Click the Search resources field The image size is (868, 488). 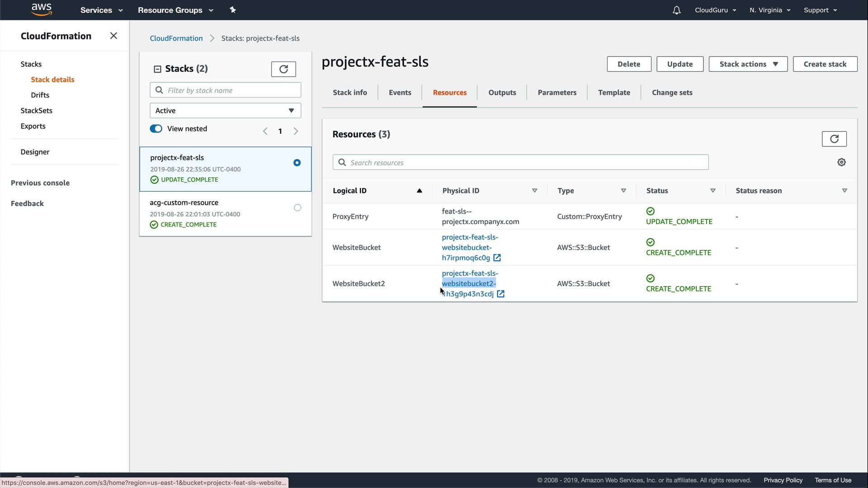tap(520, 163)
